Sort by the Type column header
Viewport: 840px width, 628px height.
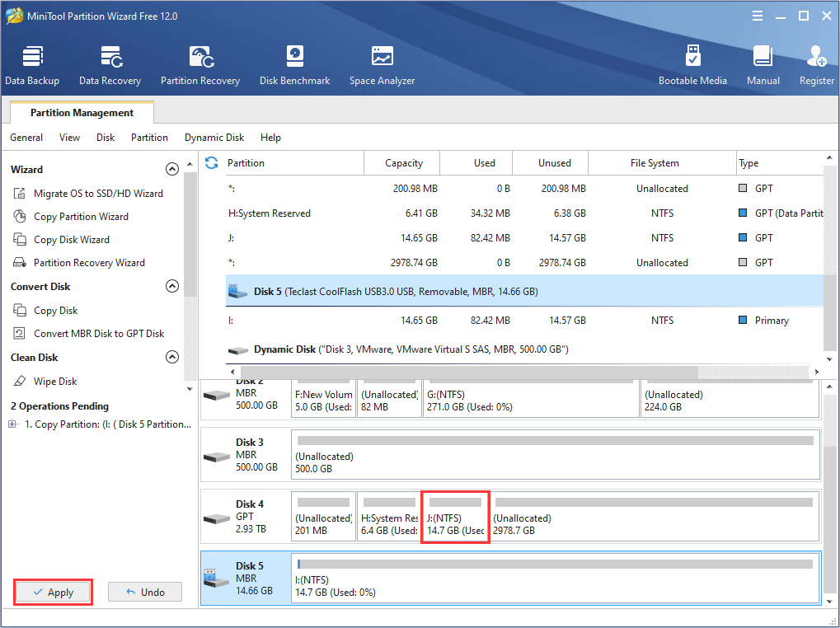coord(780,162)
